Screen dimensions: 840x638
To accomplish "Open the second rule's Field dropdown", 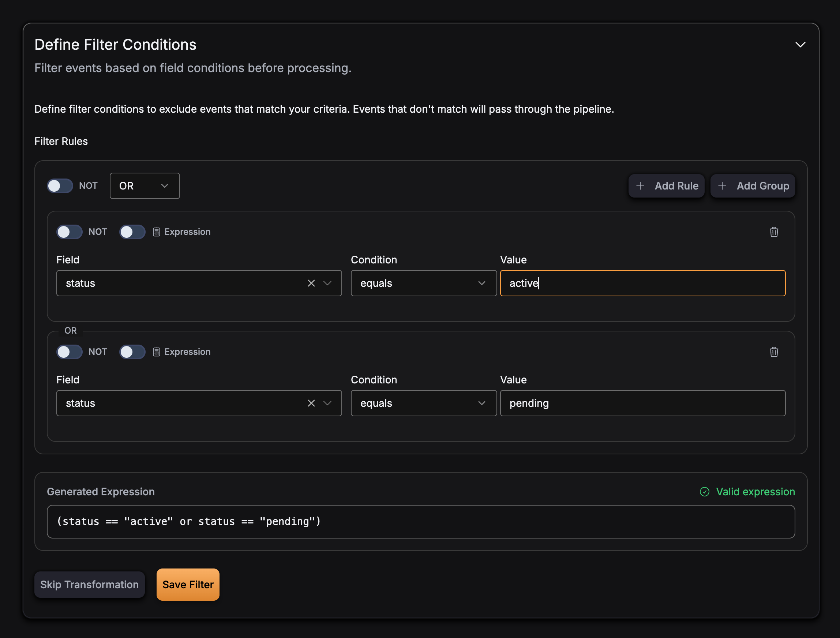I will point(327,403).
